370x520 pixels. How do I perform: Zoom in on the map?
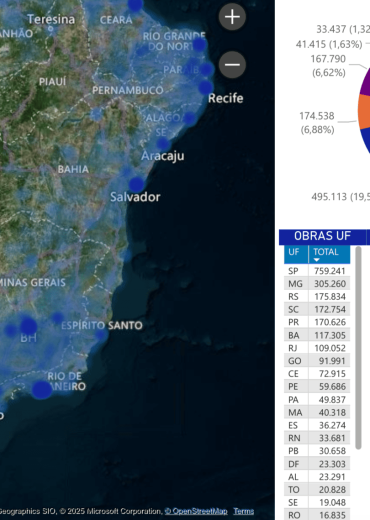pos(232,17)
